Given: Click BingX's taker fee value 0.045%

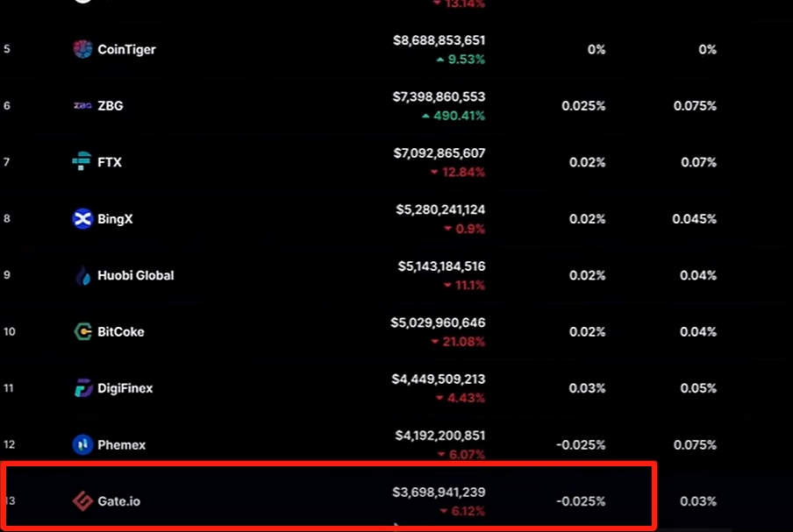Looking at the screenshot, I should (694, 219).
